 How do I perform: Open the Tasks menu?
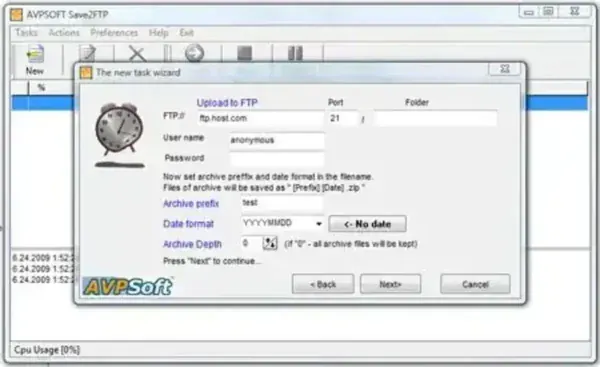click(x=26, y=33)
